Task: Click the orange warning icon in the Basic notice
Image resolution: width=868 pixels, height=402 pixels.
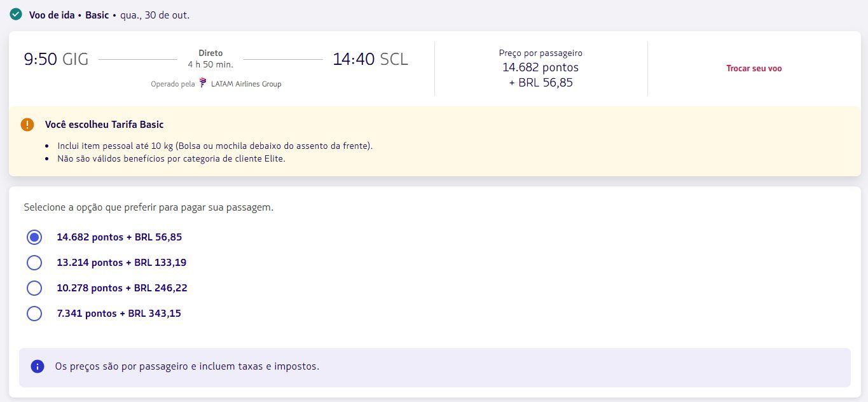Action: coord(27,125)
